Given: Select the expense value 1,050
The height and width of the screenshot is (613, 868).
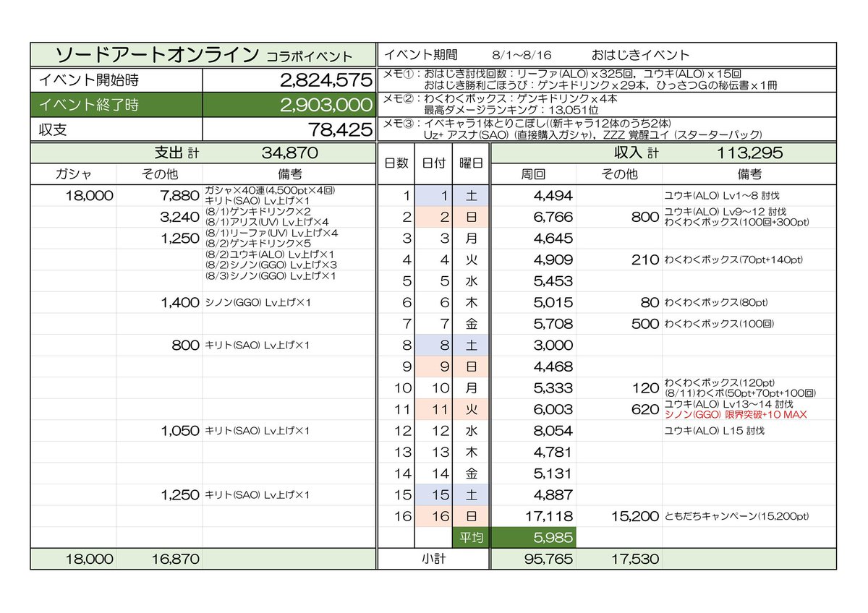Looking at the screenshot, I should point(179,431).
